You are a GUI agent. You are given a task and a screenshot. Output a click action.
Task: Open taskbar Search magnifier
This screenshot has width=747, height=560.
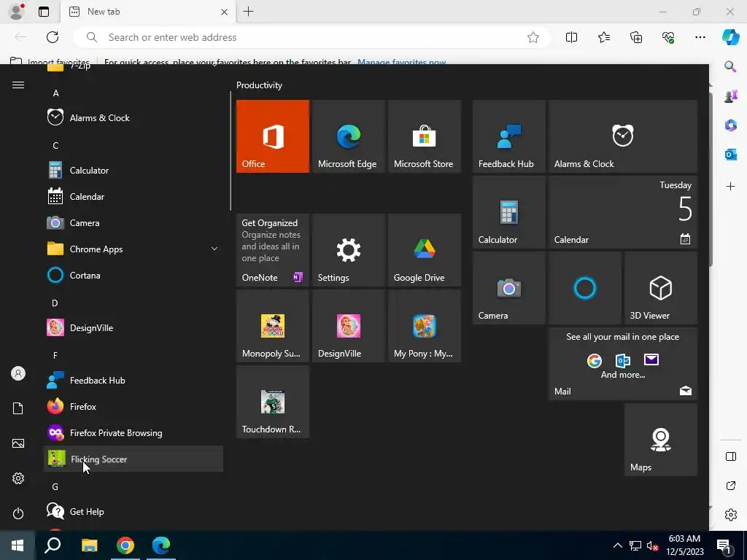[53, 545]
